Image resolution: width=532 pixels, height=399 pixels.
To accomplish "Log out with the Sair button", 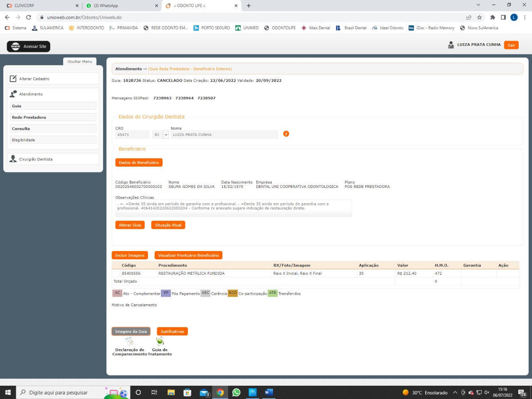I will point(511,45).
